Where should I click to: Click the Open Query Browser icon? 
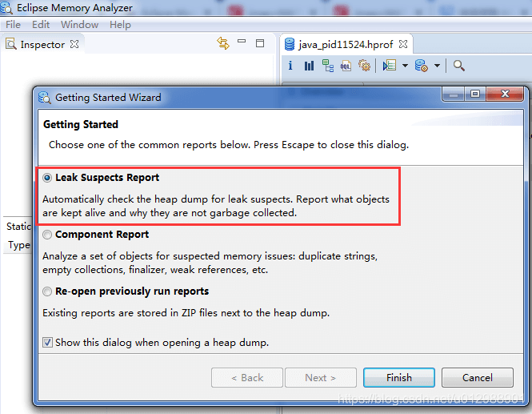(x=421, y=65)
